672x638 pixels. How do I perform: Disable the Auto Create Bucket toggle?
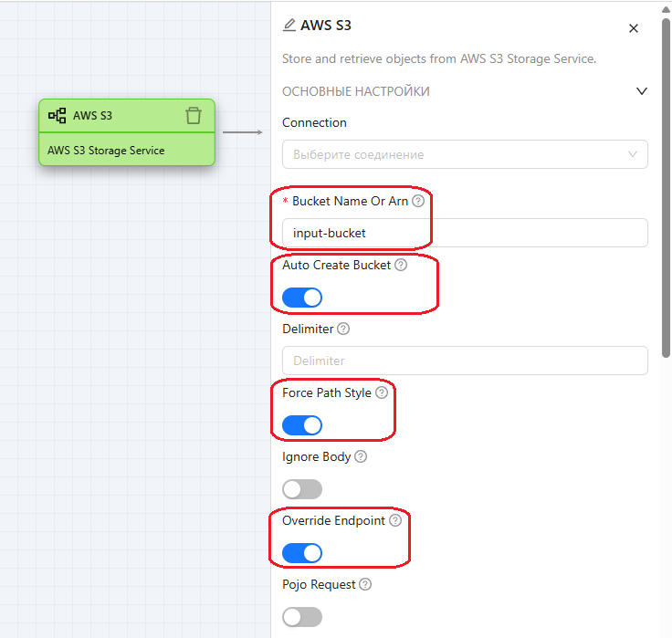click(x=302, y=298)
